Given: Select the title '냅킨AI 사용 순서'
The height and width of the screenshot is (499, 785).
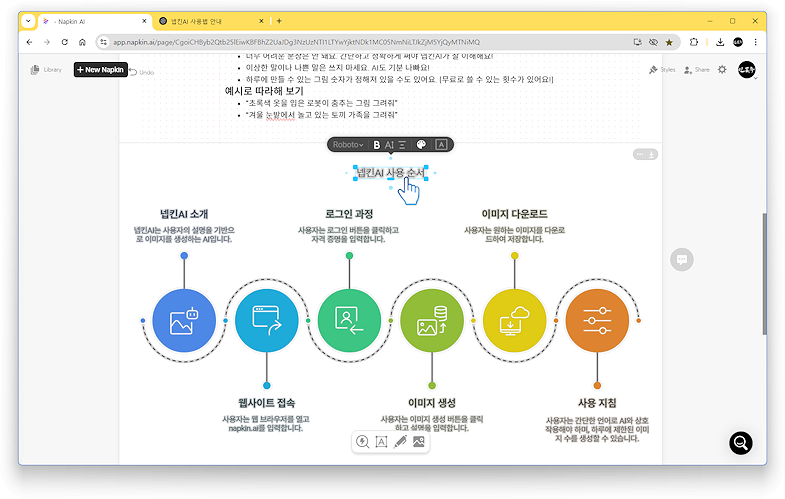Looking at the screenshot, I should coord(390,173).
